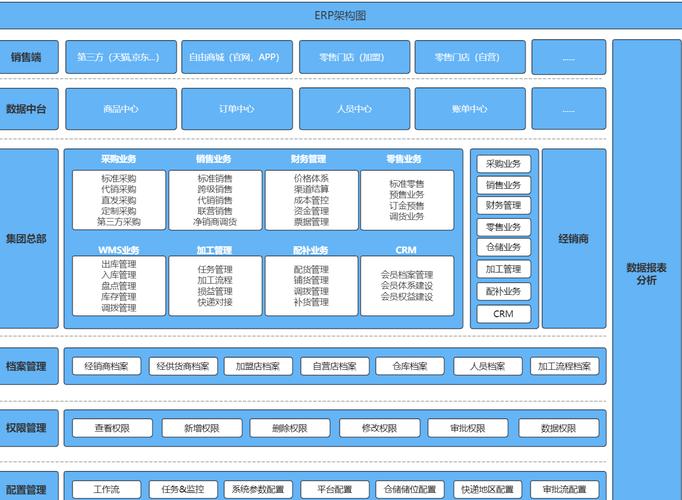
Task: Select the 仓储储位配置 box
Action: (410, 489)
